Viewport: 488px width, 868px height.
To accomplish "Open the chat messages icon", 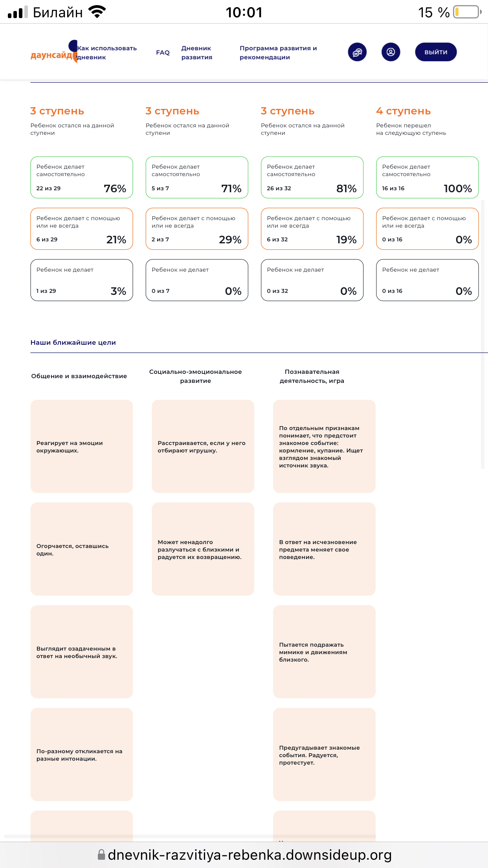I will click(x=357, y=52).
